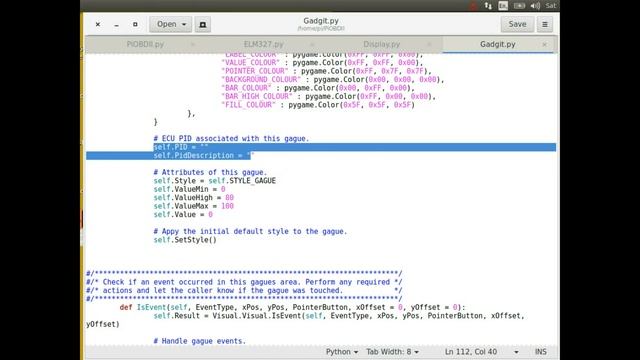
Task: Click the BACKGROUND_COLOUR dictionary entry
Action: (333, 80)
